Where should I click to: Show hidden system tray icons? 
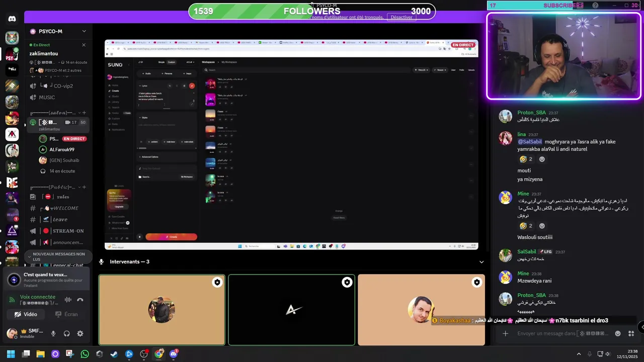(x=579, y=354)
